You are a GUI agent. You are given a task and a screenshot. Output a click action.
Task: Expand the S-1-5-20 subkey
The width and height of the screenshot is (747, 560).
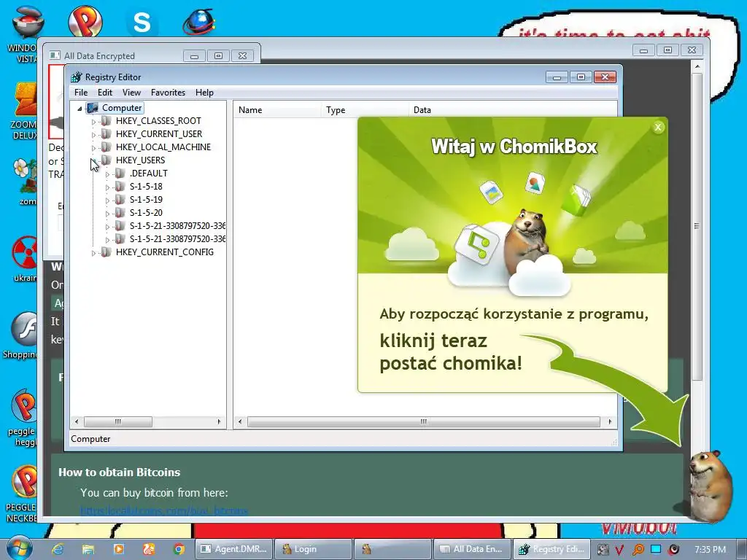(x=107, y=214)
